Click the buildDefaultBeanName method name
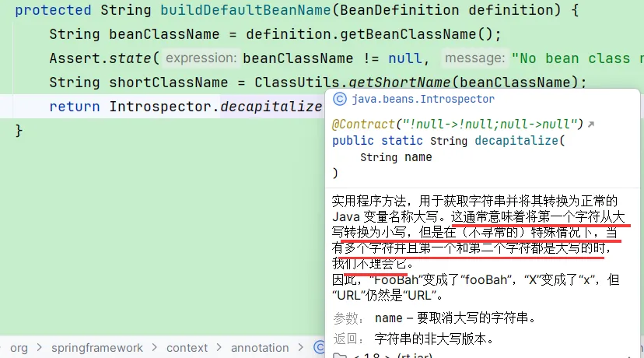 pos(245,10)
